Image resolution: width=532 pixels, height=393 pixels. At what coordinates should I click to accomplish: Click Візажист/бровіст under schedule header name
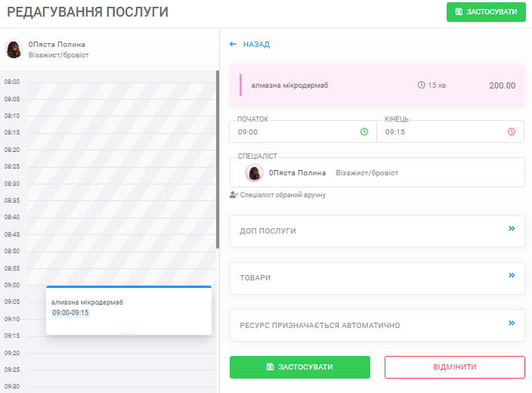coord(58,55)
